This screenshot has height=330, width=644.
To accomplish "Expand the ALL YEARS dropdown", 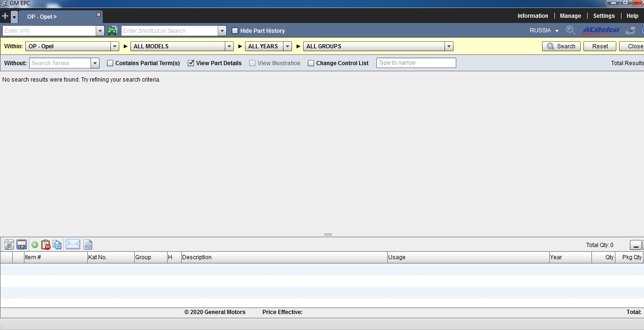I will pos(288,46).
